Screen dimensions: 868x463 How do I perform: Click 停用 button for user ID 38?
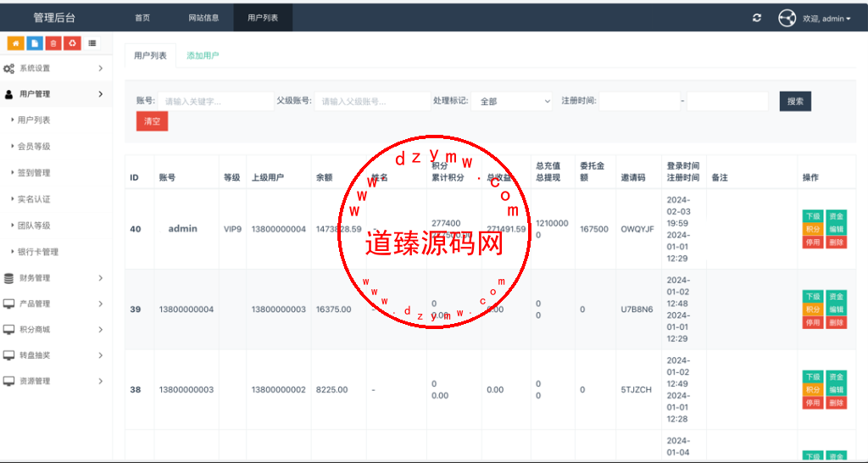(813, 403)
